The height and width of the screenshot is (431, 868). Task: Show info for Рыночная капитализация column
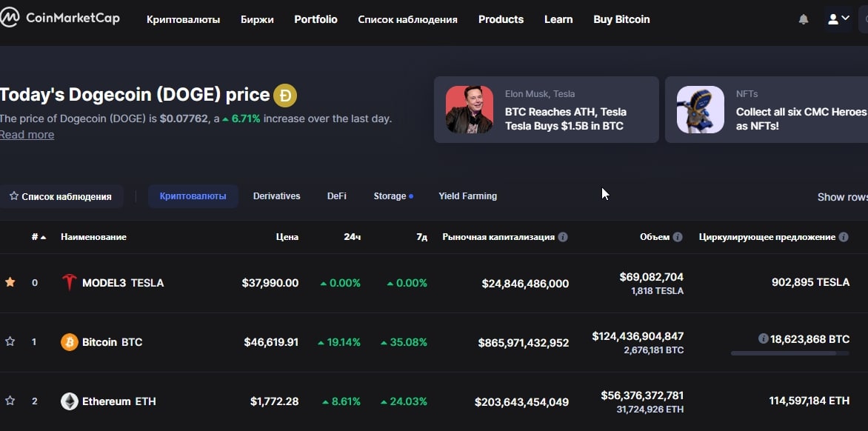pyautogui.click(x=563, y=237)
